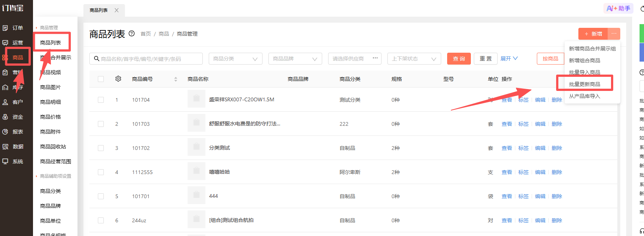Click product image placeholder for 444
The width and height of the screenshot is (644, 236).
click(196, 196)
